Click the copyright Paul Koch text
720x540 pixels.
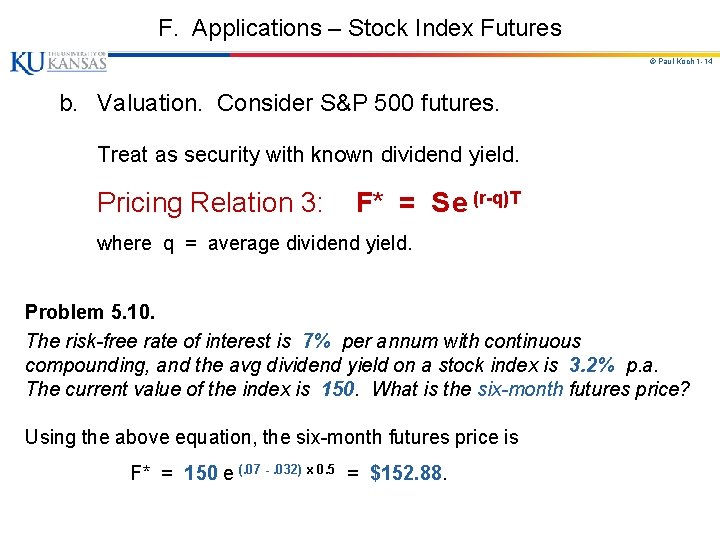680,62
